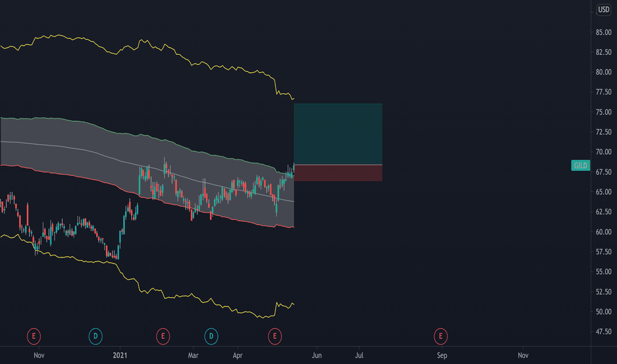The width and height of the screenshot is (617, 364).
Task: Click the earnings marker after Apr
Action: [x=275, y=336]
